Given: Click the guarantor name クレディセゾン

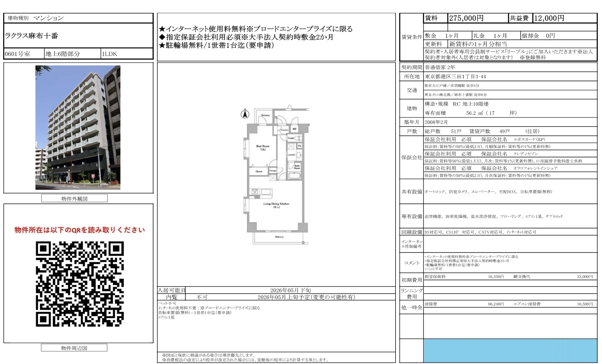Looking at the screenshot, I should (526, 154).
